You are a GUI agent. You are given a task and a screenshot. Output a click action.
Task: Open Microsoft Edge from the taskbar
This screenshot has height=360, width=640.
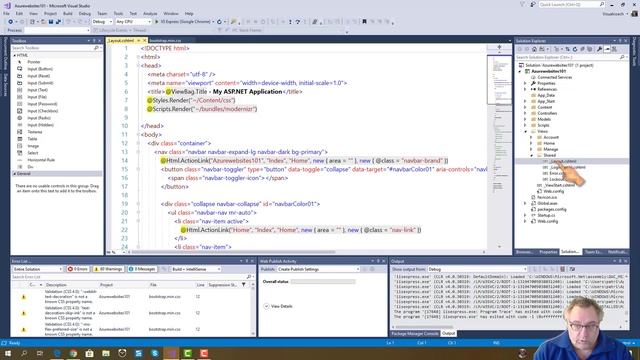click(x=57, y=353)
